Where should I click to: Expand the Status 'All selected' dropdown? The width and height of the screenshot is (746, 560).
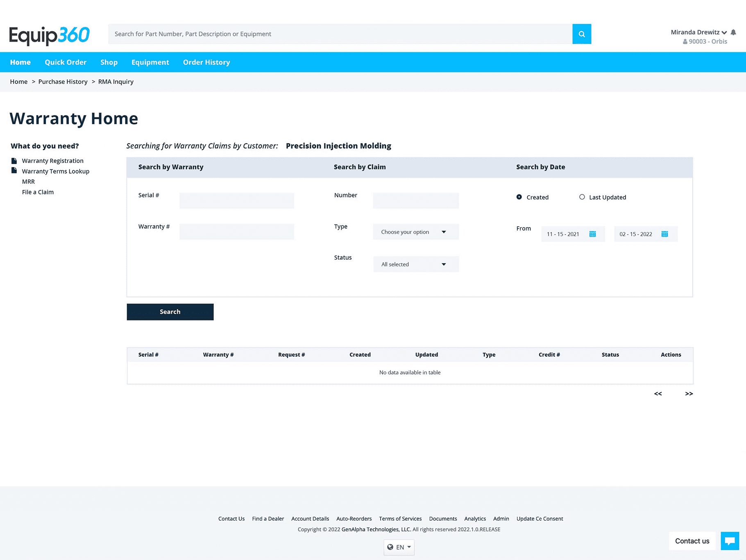(x=416, y=264)
